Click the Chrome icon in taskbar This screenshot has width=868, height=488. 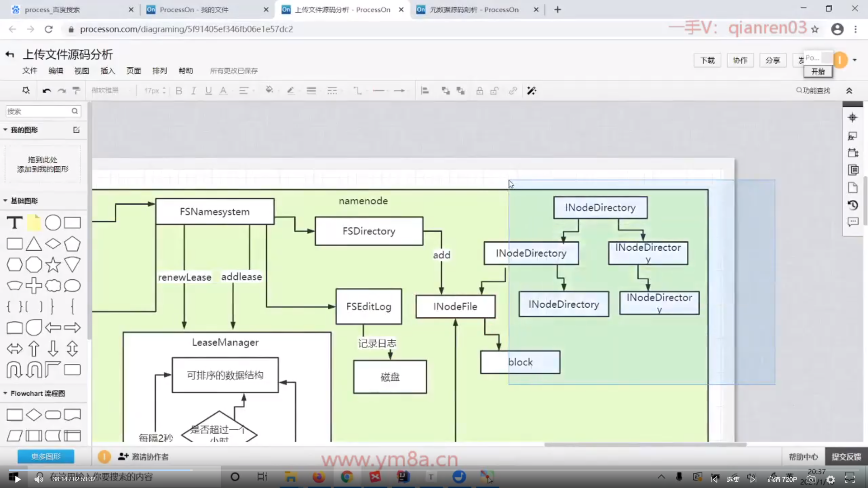point(347,477)
